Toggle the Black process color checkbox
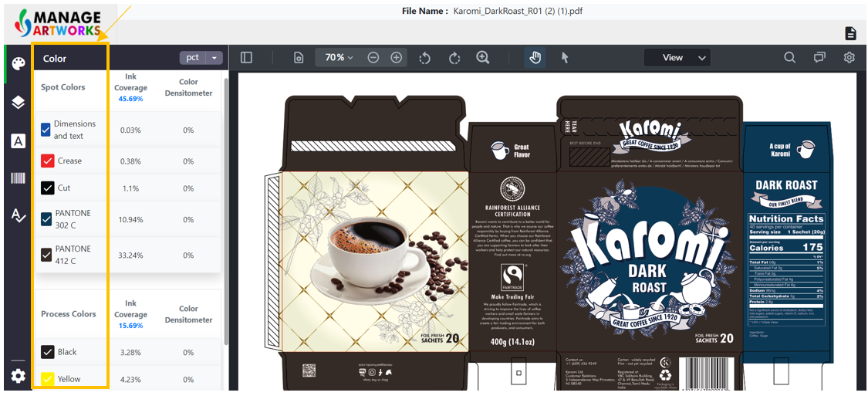The width and height of the screenshot is (868, 406). [x=48, y=352]
